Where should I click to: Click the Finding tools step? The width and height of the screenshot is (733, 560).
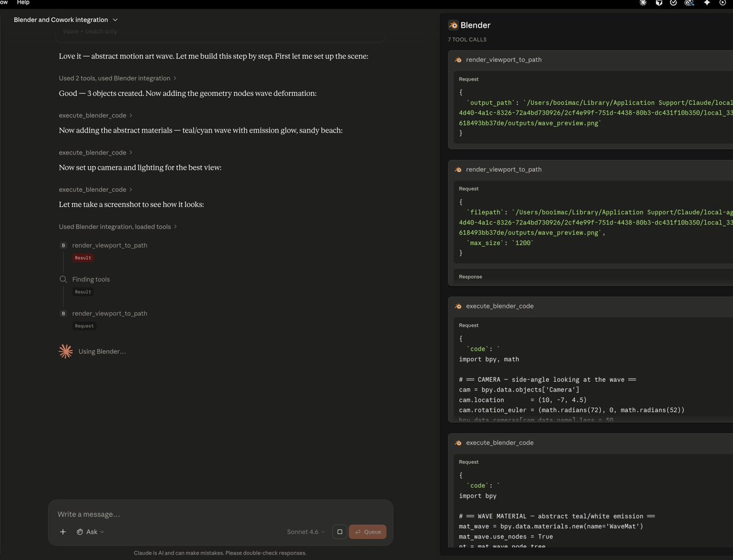91,280
